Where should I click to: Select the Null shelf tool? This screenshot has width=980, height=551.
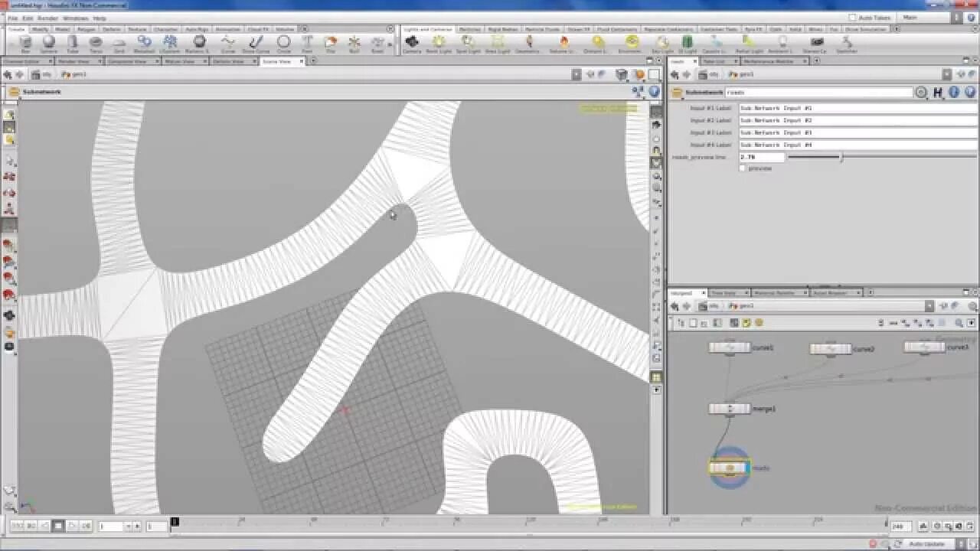point(354,44)
